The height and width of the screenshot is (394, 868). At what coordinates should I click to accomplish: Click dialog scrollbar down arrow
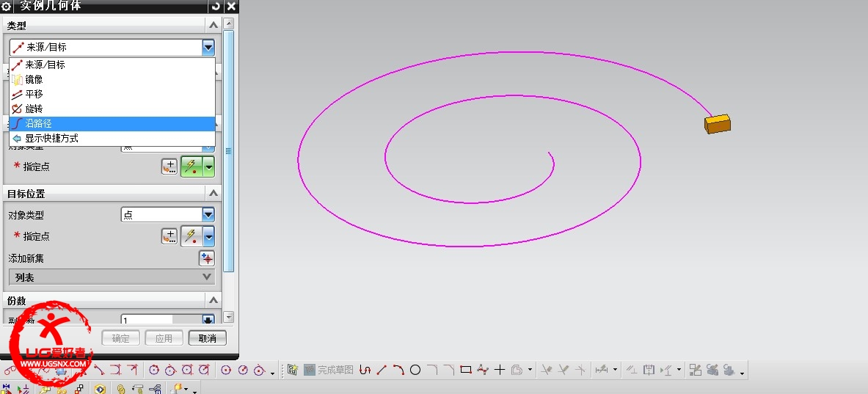click(229, 317)
